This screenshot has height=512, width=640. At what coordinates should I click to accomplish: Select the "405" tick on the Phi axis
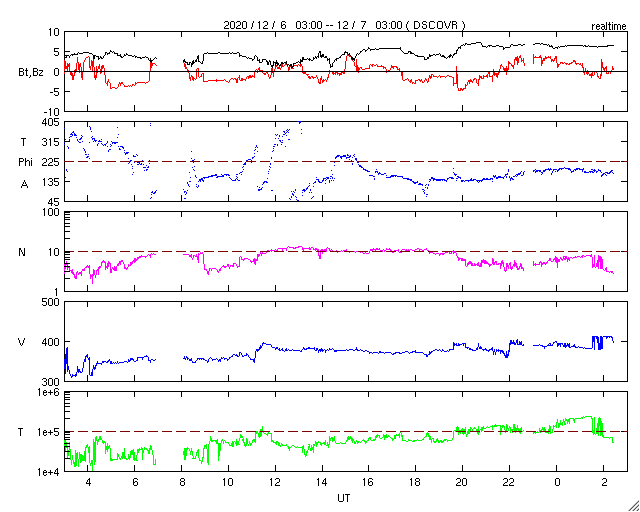(x=51, y=122)
